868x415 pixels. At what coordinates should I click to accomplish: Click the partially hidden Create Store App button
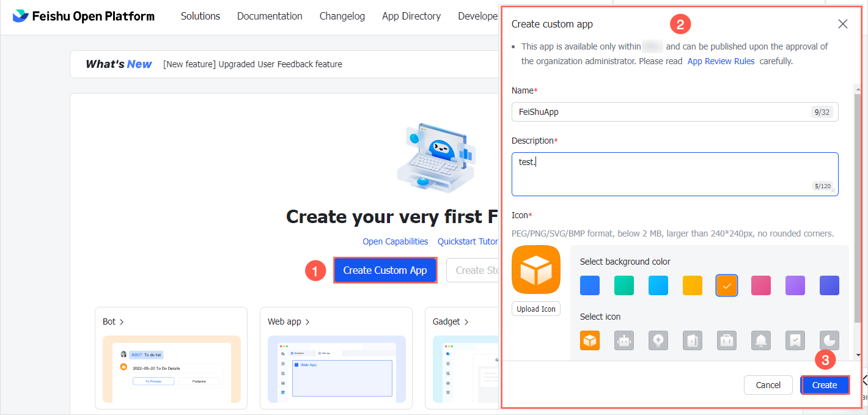coord(474,270)
